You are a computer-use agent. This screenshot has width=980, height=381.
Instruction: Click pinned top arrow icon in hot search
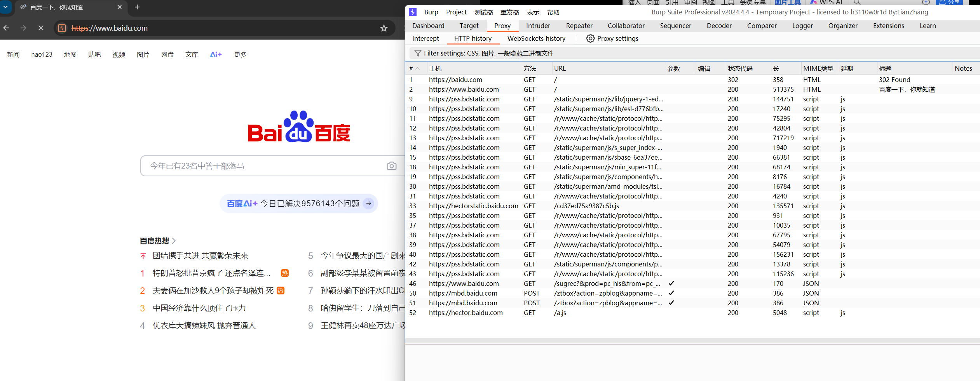[143, 256]
